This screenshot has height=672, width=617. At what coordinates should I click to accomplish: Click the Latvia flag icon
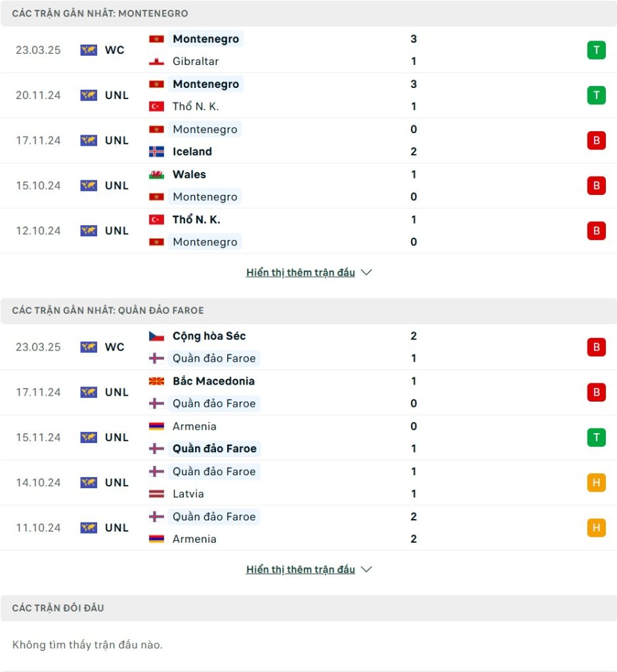point(156,493)
